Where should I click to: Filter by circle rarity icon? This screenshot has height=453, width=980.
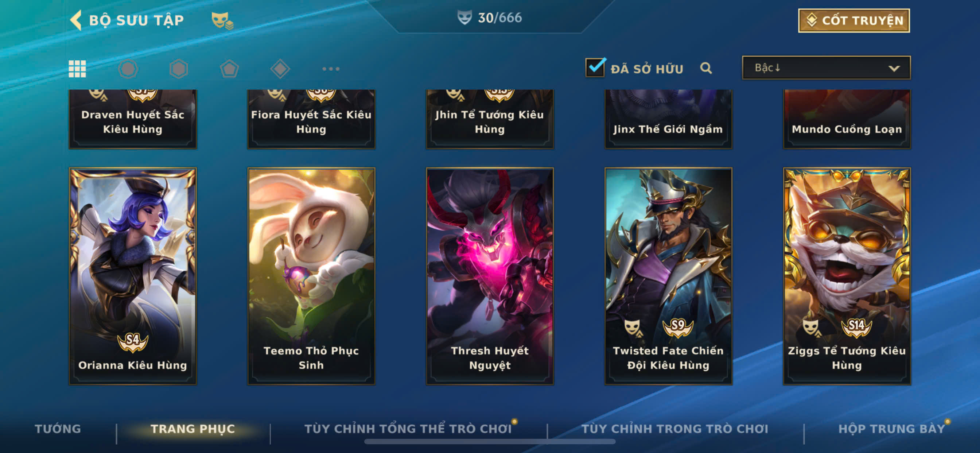[128, 69]
